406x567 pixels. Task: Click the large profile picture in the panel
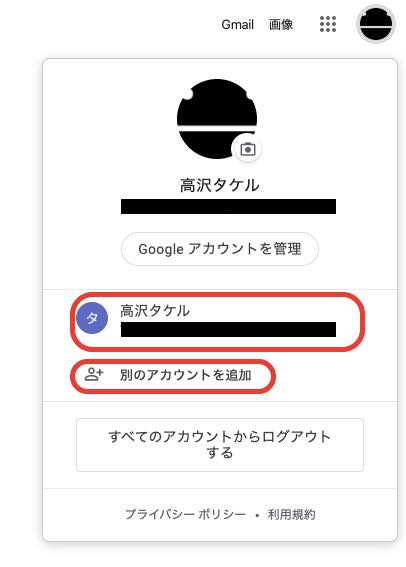click(217, 119)
